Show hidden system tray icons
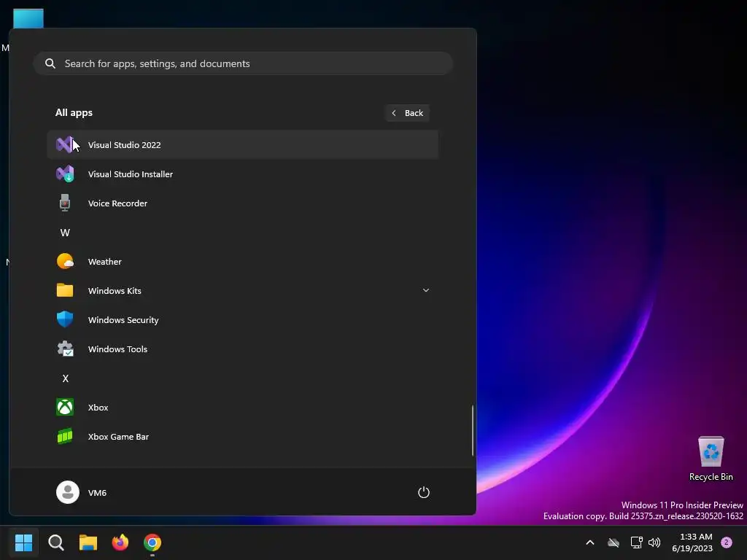The height and width of the screenshot is (560, 747). pyautogui.click(x=589, y=542)
